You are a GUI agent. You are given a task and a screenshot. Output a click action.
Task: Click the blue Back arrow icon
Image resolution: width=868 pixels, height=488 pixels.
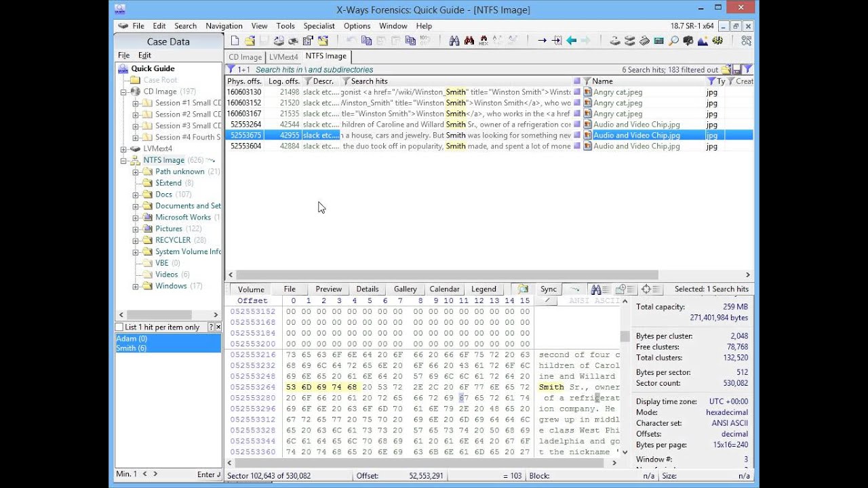pyautogui.click(x=572, y=41)
